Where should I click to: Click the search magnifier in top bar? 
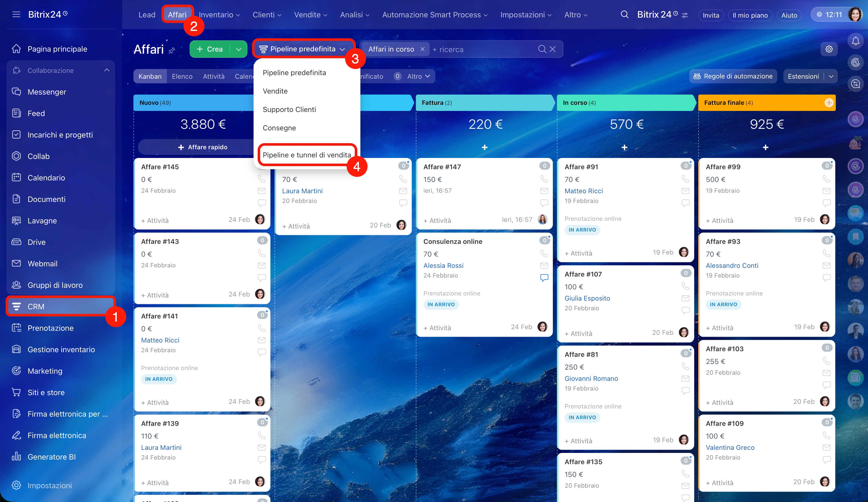624,15
